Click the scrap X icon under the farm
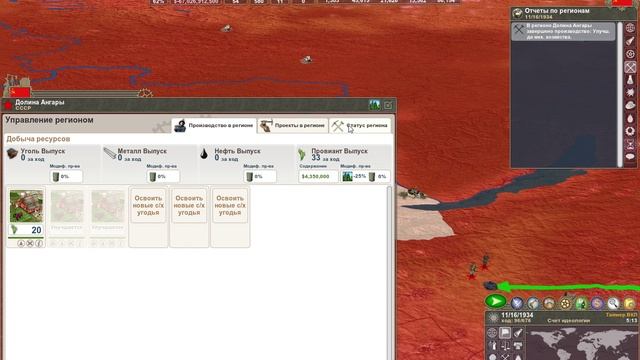The height and width of the screenshot is (360, 640). click(30, 243)
